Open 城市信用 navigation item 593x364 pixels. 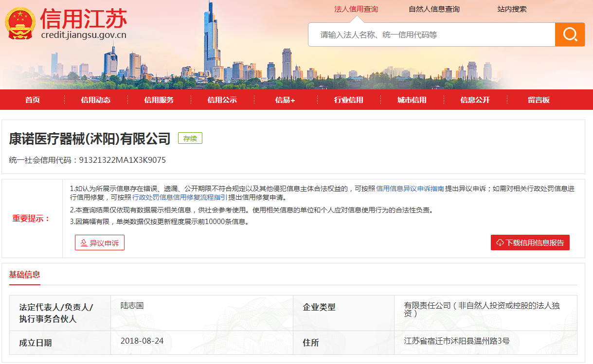click(x=412, y=100)
